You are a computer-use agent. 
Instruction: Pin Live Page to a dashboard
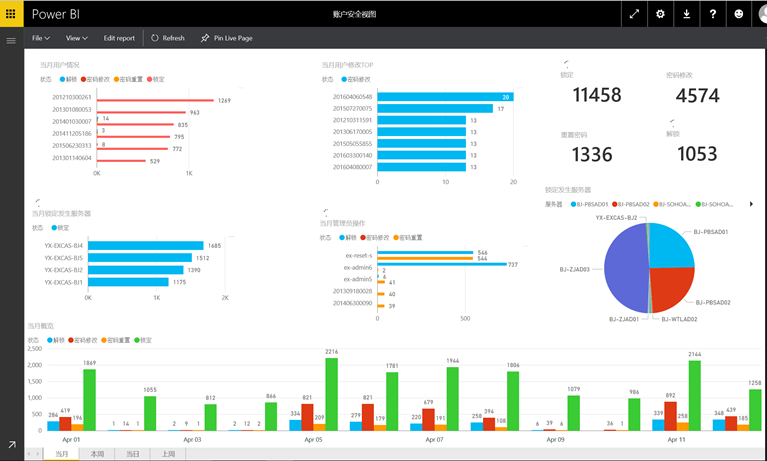226,38
